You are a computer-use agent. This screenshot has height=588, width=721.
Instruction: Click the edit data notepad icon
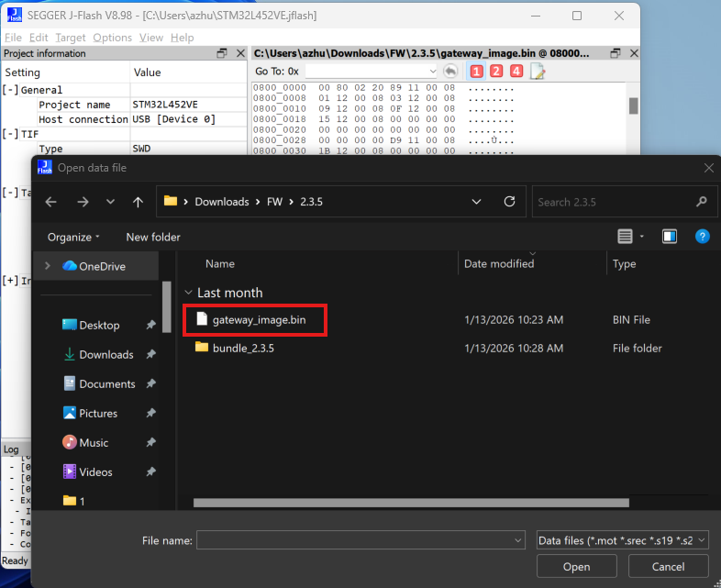537,72
